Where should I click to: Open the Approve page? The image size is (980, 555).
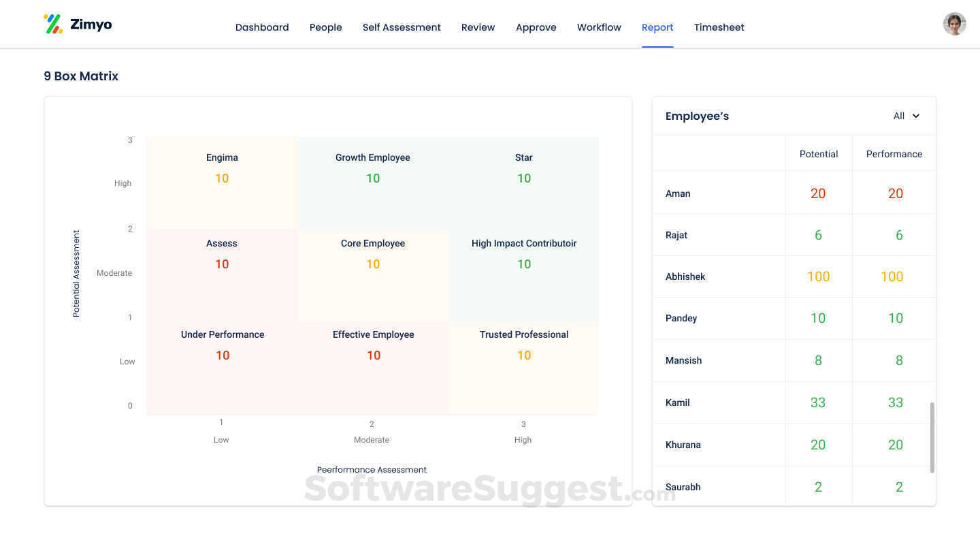tap(536, 27)
